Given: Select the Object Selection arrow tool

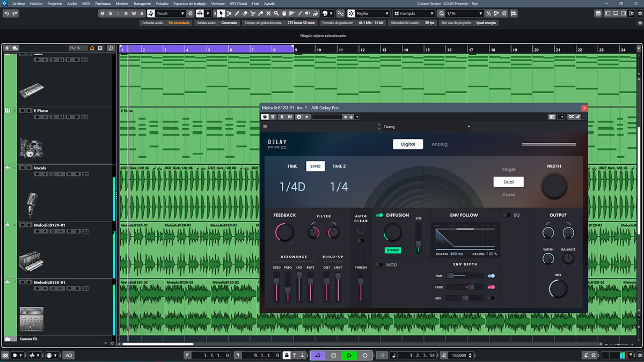Looking at the screenshot, I should 221,14.
